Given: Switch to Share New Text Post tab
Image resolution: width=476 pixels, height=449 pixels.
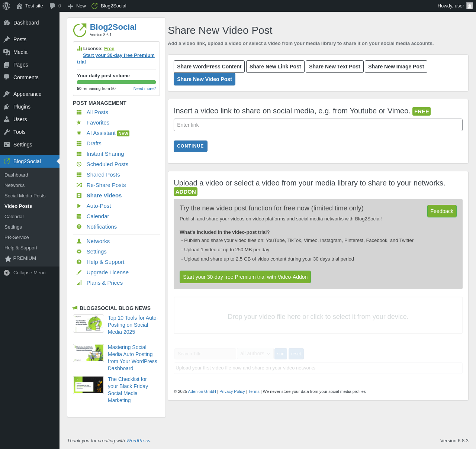Looking at the screenshot, I should pos(335,67).
